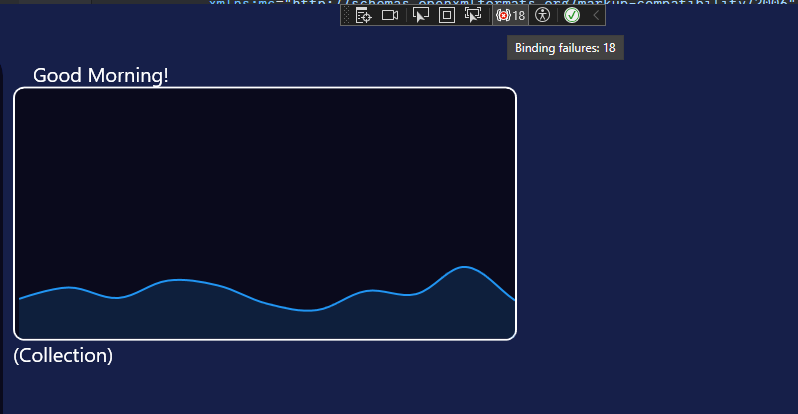Click the green Hot Reload checkmark icon

pyautogui.click(x=572, y=15)
